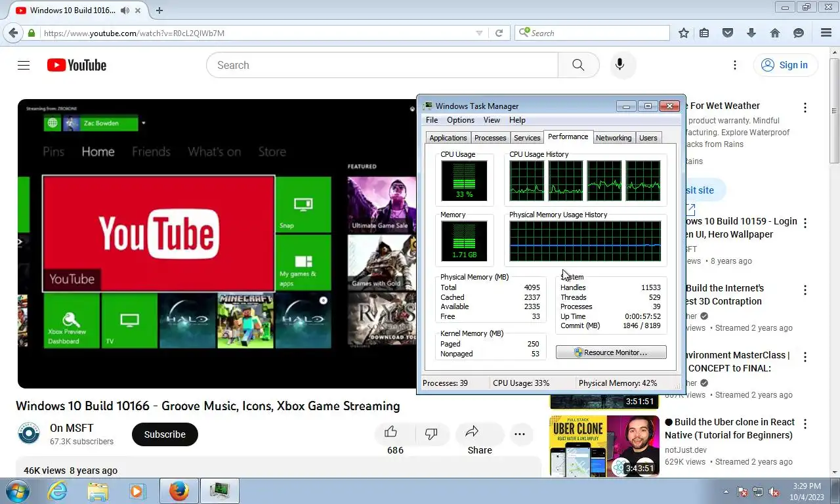
Task: Bookmark this page with star icon
Action: point(684,33)
